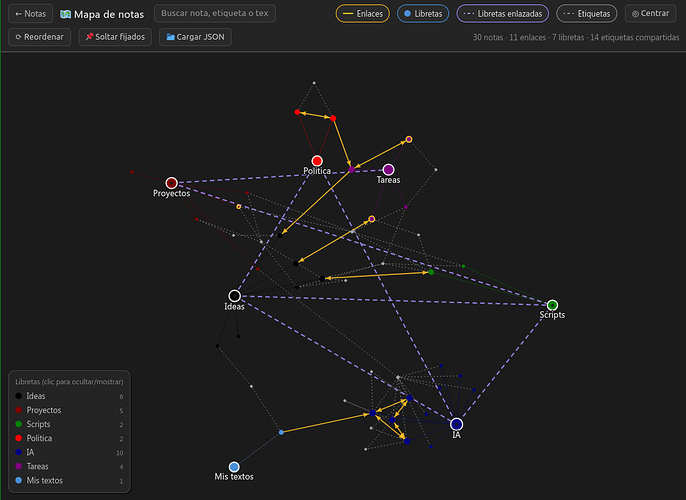Select the Política notebook node
The width and height of the screenshot is (686, 500).
[317, 161]
